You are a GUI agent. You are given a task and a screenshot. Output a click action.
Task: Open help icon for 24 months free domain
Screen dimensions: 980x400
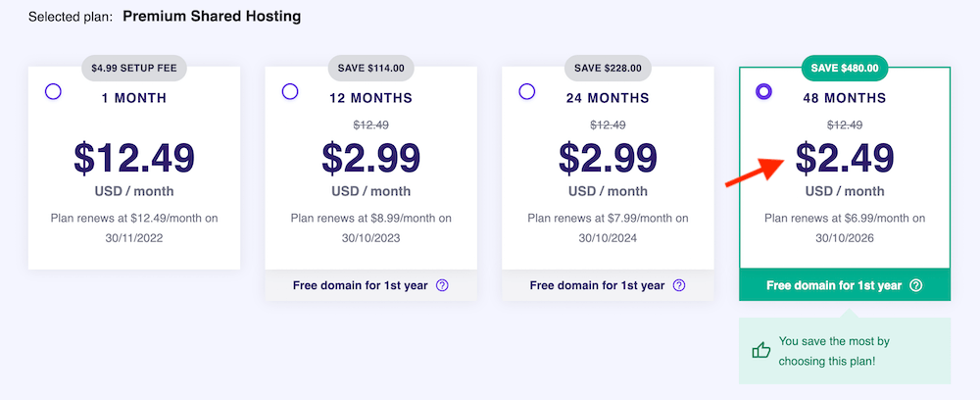tap(679, 286)
